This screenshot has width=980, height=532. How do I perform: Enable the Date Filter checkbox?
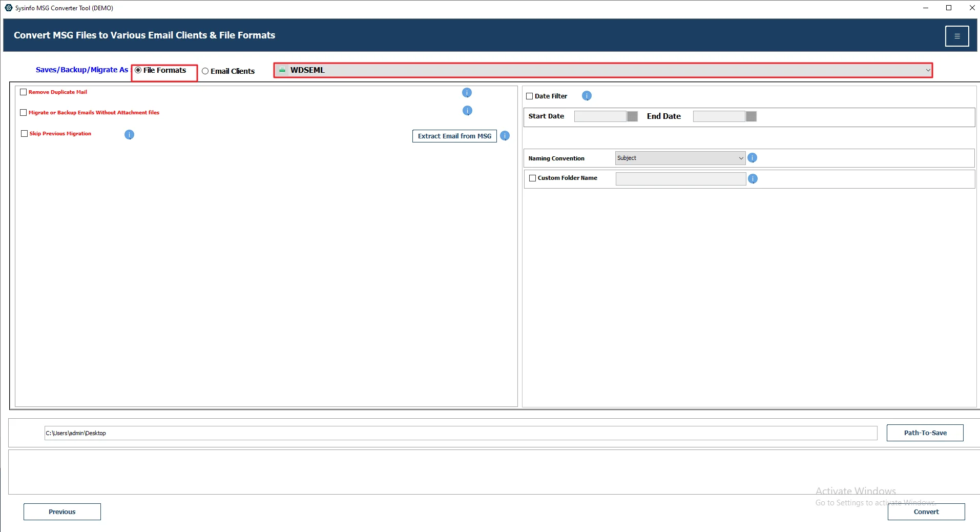click(x=530, y=96)
